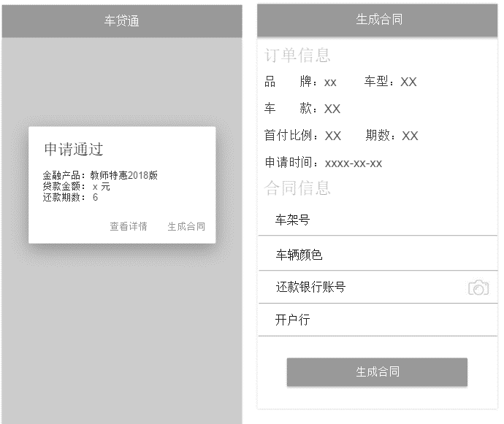Select the 车架号 input field
The height and width of the screenshot is (424, 504).
point(378,220)
